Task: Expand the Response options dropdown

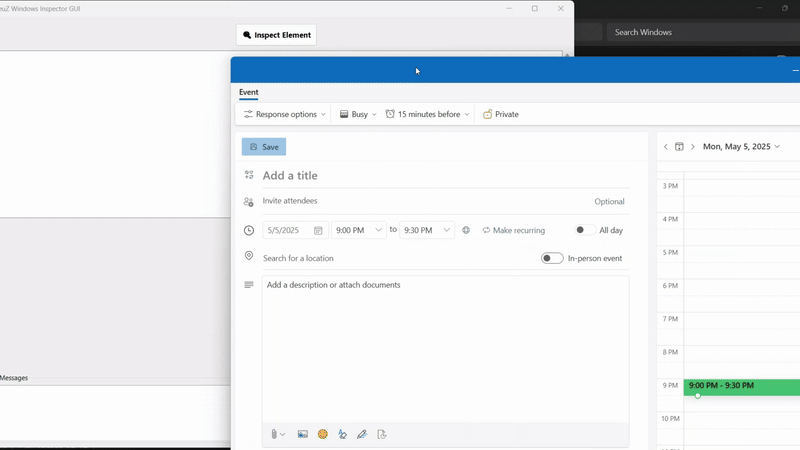Action: 285,114
